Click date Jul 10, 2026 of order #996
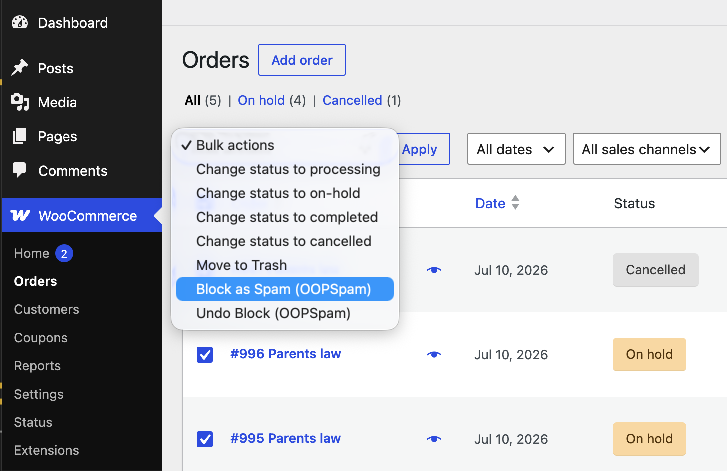Screen dimensions: 727x471 coord(511,355)
